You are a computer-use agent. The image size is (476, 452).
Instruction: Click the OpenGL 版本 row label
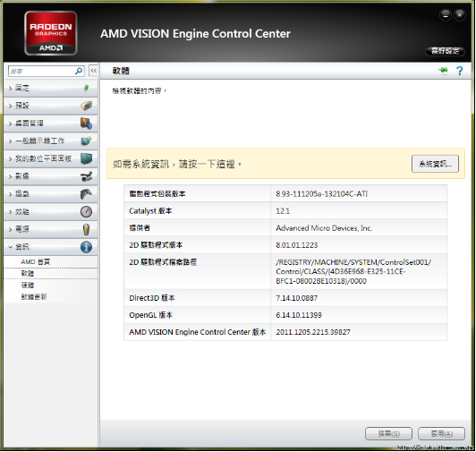(x=150, y=315)
